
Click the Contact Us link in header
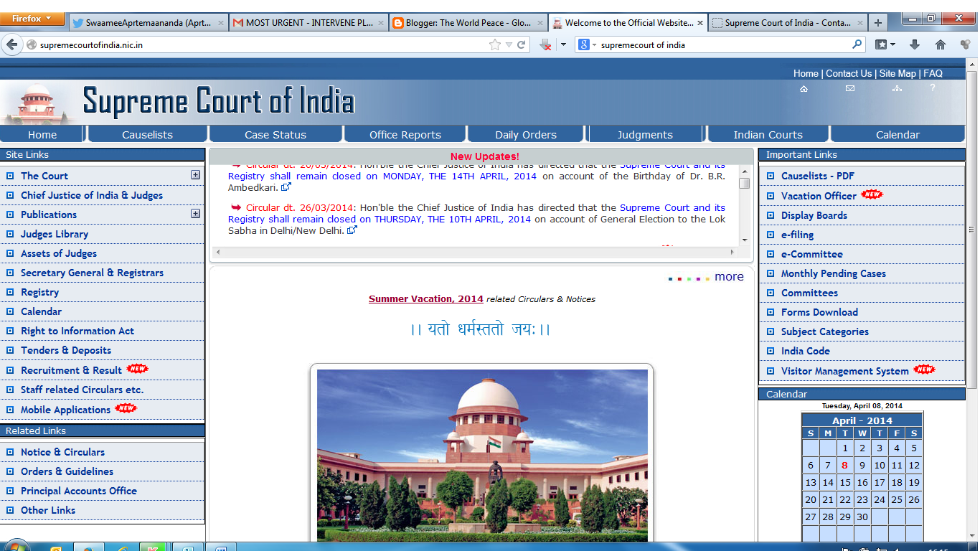(x=849, y=73)
